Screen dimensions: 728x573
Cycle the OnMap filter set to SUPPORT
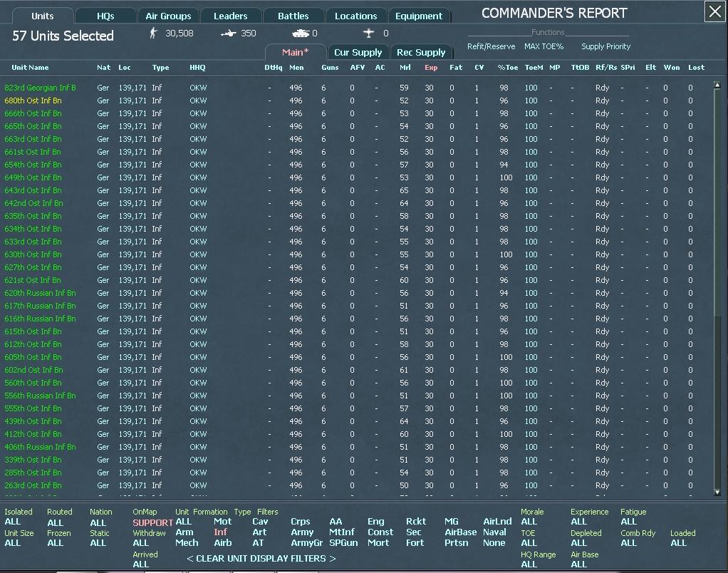pyautogui.click(x=152, y=522)
